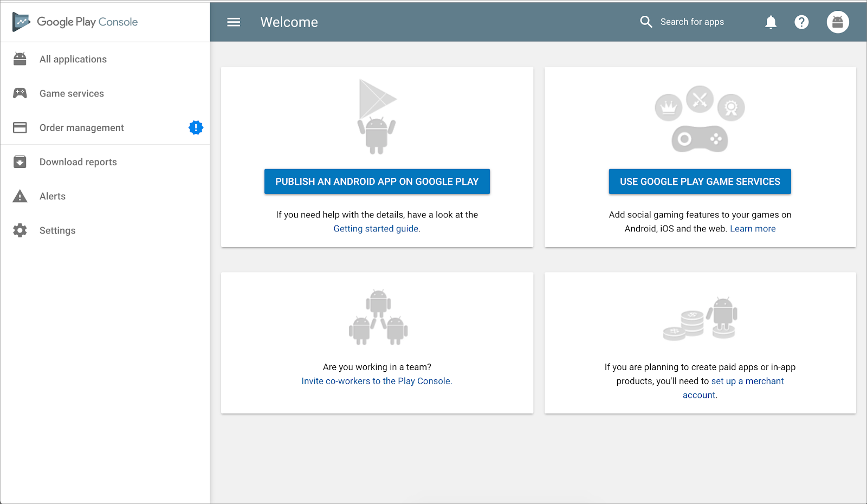
Task: Select Download reports in sidebar
Action: point(105,162)
